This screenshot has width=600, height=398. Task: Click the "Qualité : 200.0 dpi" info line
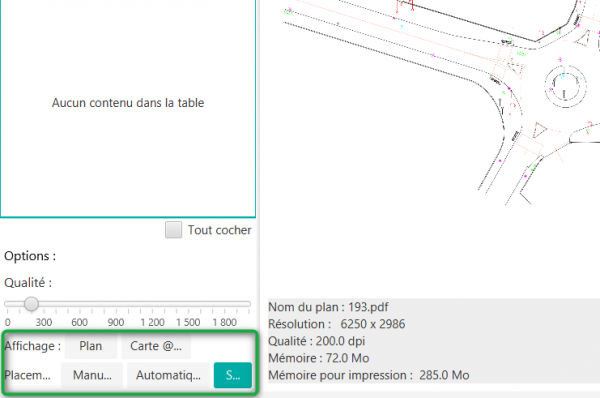click(317, 341)
